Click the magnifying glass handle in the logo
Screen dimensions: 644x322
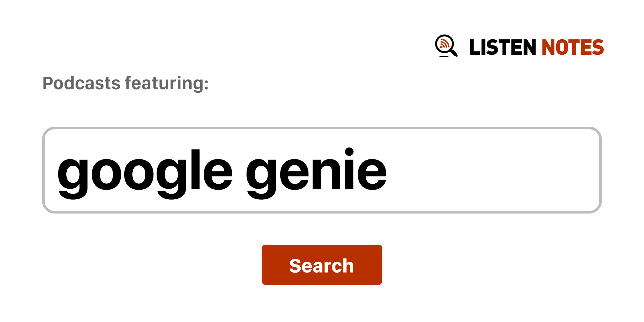point(454,52)
